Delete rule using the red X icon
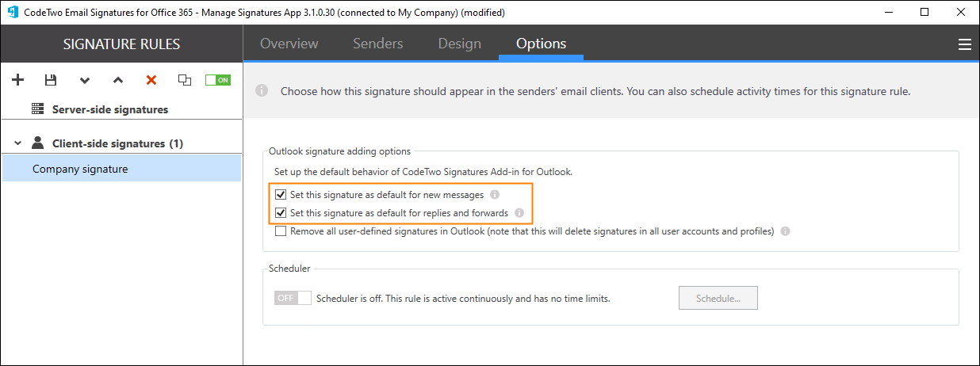The height and width of the screenshot is (366, 980). tap(151, 80)
